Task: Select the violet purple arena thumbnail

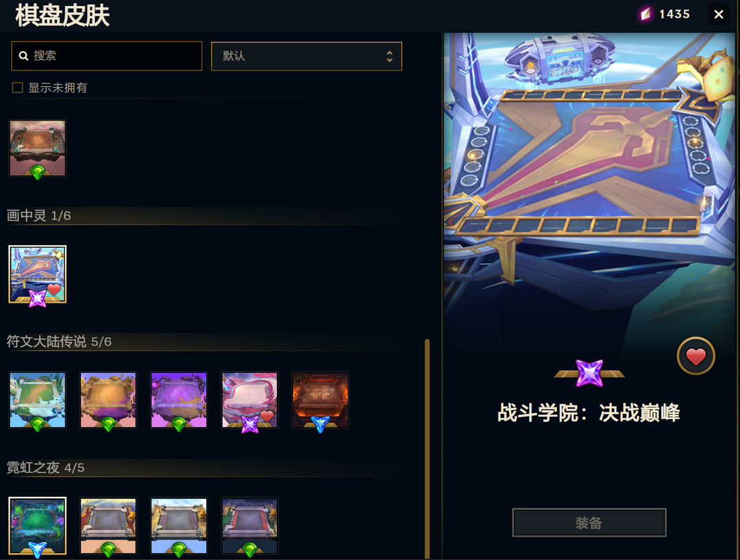Action: click(179, 400)
